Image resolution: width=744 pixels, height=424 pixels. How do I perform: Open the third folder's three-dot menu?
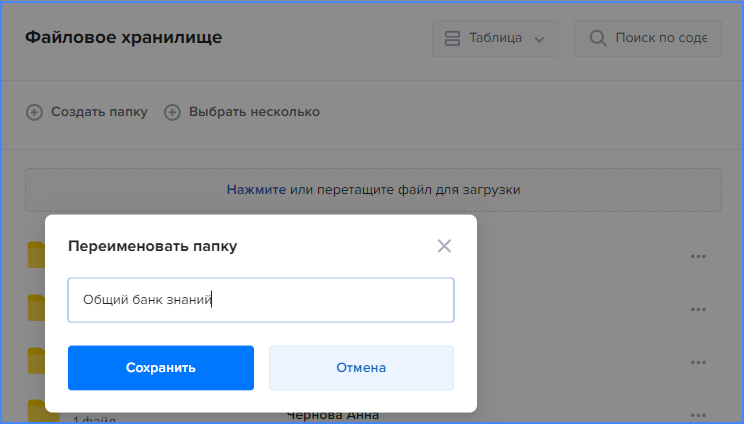pyautogui.click(x=698, y=362)
